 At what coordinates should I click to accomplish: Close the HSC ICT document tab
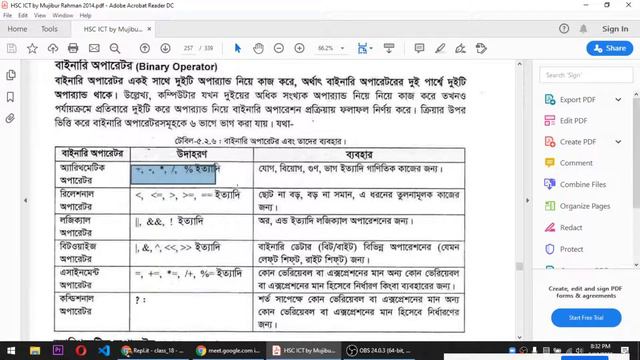point(149,29)
